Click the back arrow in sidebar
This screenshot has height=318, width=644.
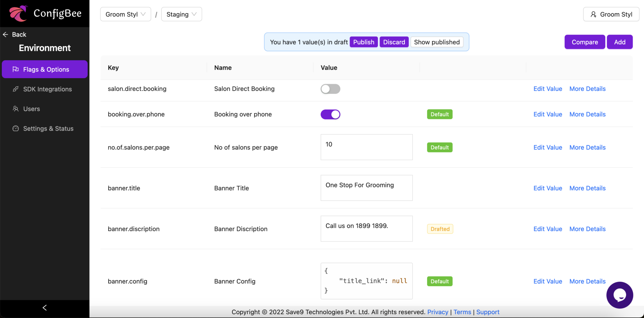point(5,34)
